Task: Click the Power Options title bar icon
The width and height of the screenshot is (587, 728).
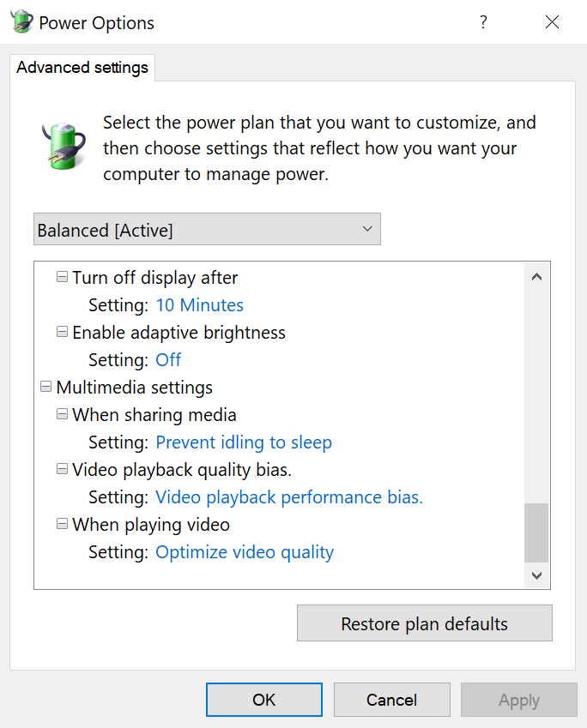Action: pyautogui.click(x=21, y=21)
